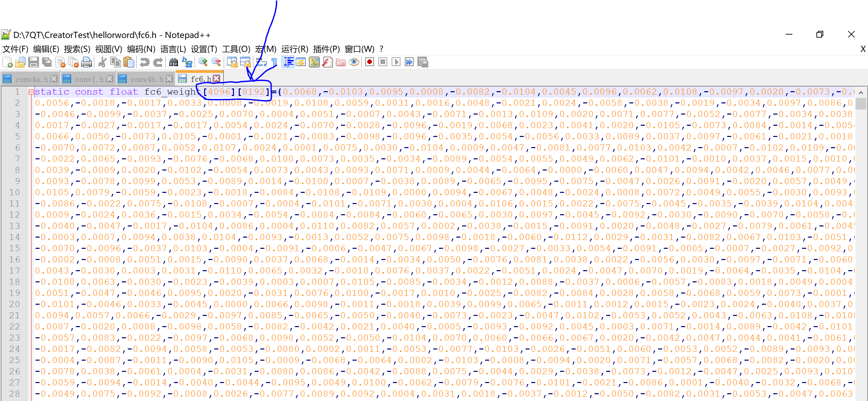Image resolution: width=868 pixels, height=401 pixels.
Task: Play back the recorded macro
Action: pos(396,62)
